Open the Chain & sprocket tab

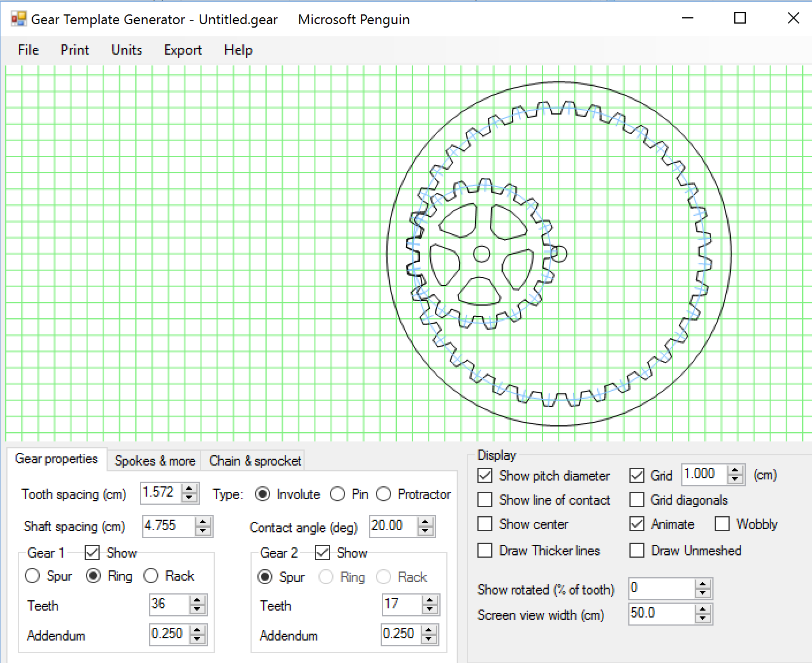pos(255,461)
